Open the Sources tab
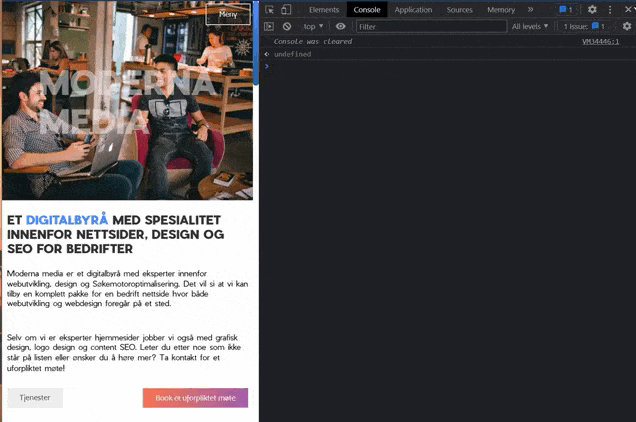 click(x=460, y=10)
